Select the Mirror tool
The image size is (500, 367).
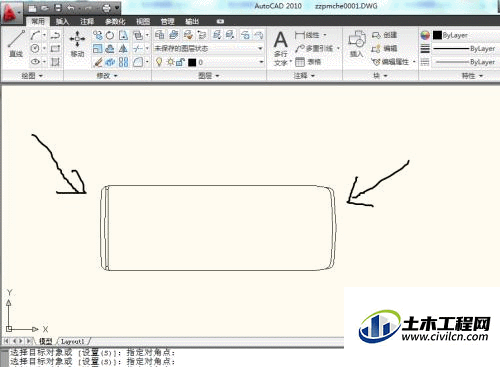[x=123, y=49]
